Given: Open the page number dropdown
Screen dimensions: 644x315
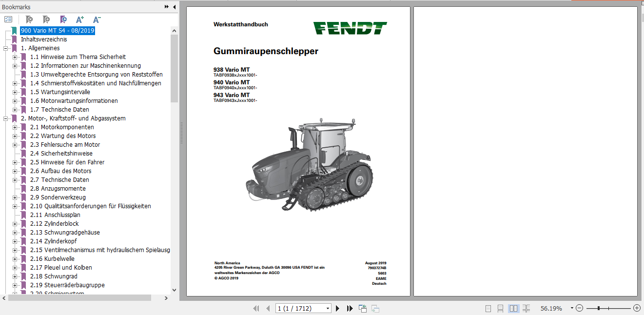Looking at the screenshot, I should pyautogui.click(x=328, y=308).
